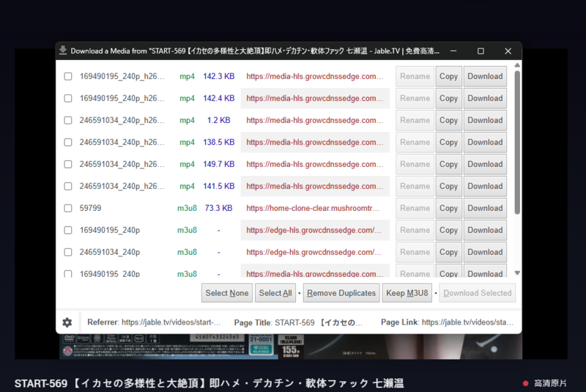Click the video cover thumbnail behind the dialog

tap(291, 347)
